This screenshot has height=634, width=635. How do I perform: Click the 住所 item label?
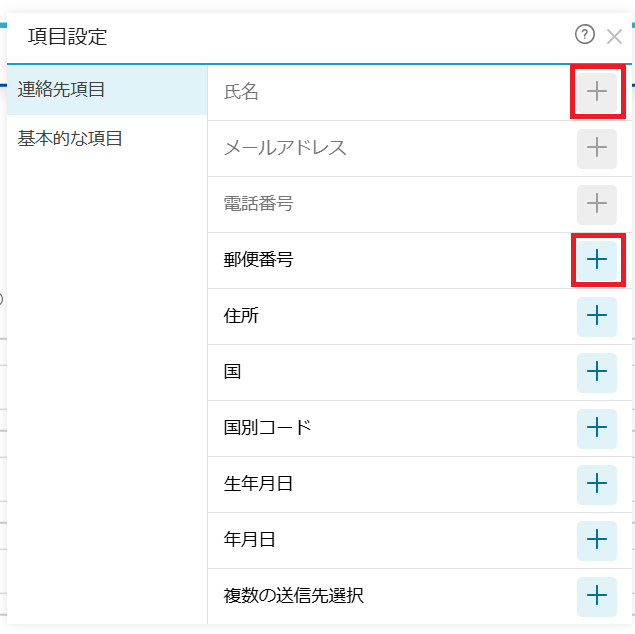coord(241,316)
